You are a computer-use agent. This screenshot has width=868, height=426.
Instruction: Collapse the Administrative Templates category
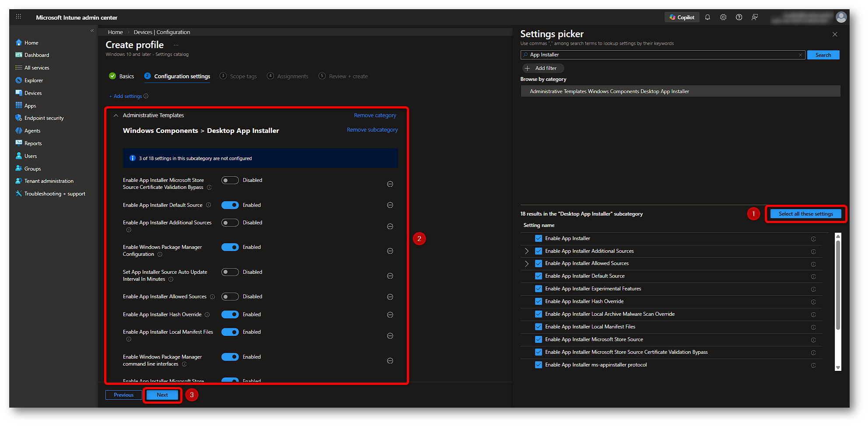[x=116, y=115]
